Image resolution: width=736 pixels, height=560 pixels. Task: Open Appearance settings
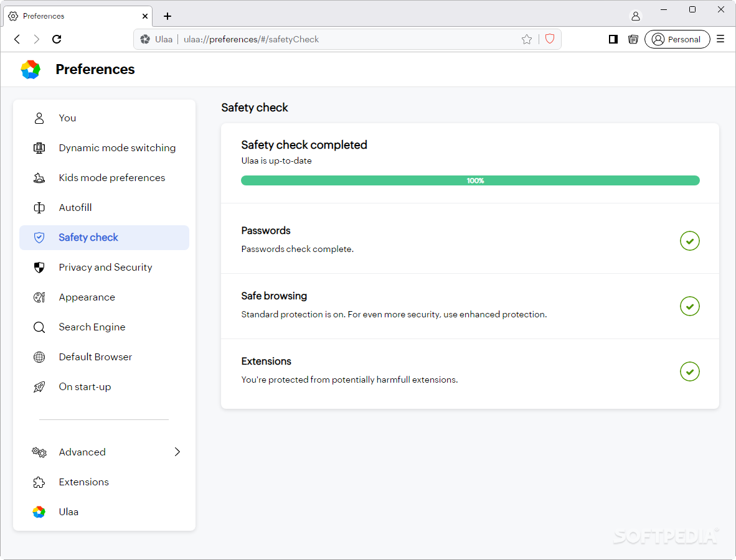(x=104, y=297)
